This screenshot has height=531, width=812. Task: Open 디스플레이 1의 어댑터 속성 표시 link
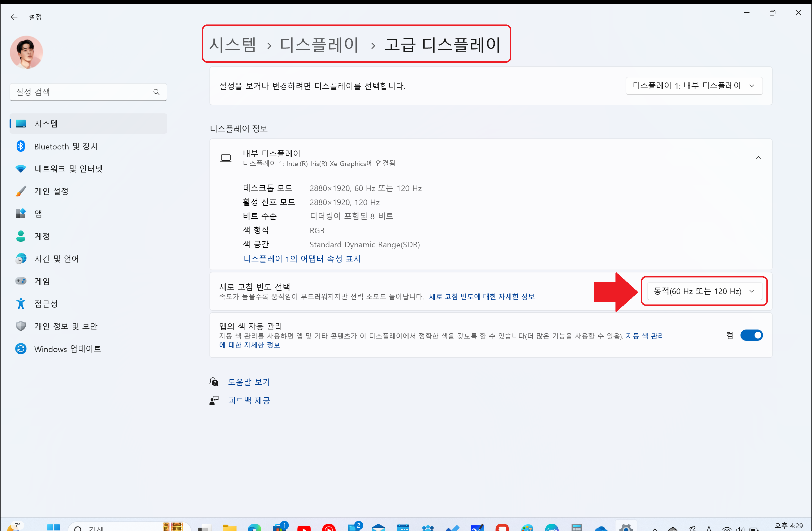point(302,259)
